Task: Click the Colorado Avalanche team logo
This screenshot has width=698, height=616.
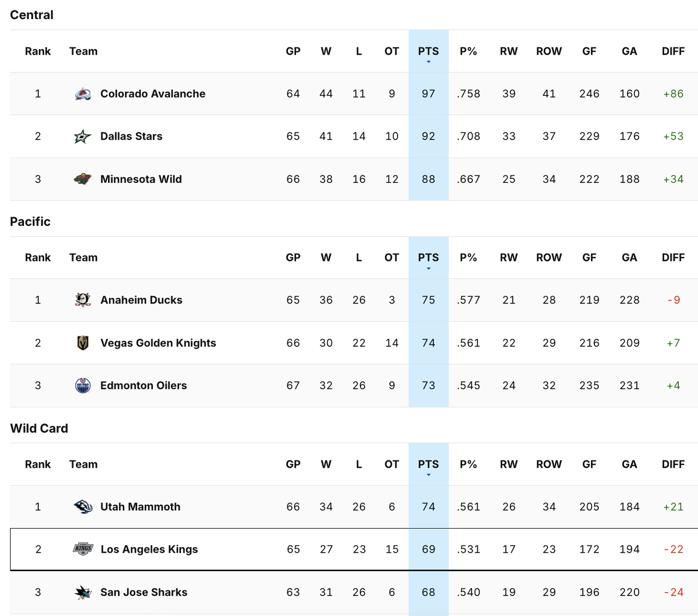Action: 82,93
